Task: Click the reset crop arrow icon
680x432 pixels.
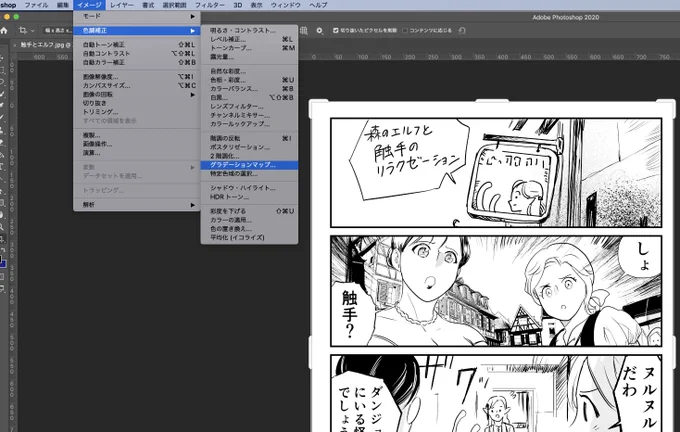Action: (x=462, y=30)
